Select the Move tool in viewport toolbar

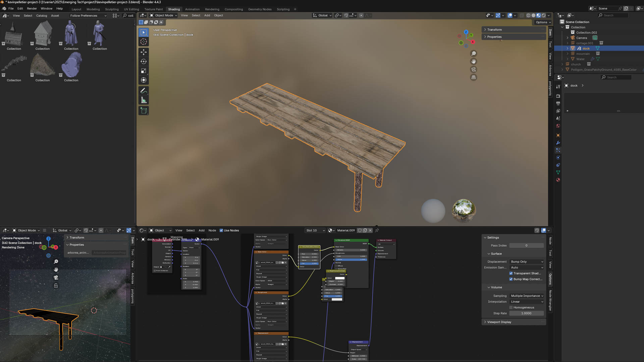pos(144,52)
